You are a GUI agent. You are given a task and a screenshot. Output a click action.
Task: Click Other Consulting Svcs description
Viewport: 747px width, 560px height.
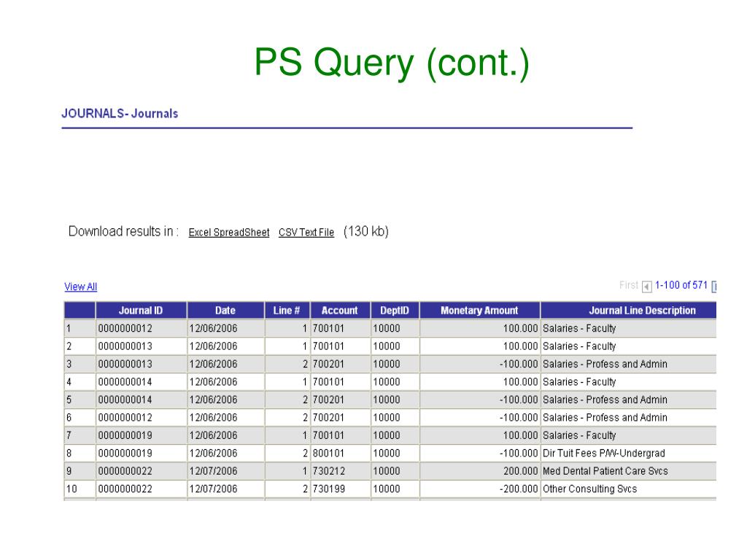589,489
